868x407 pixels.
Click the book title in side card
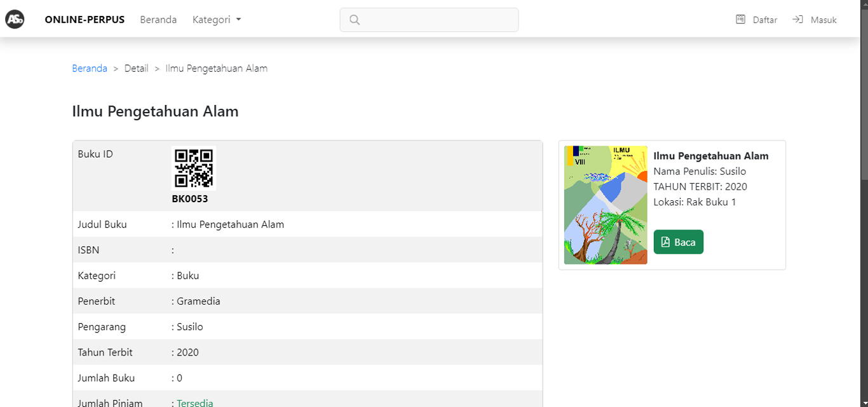point(710,156)
